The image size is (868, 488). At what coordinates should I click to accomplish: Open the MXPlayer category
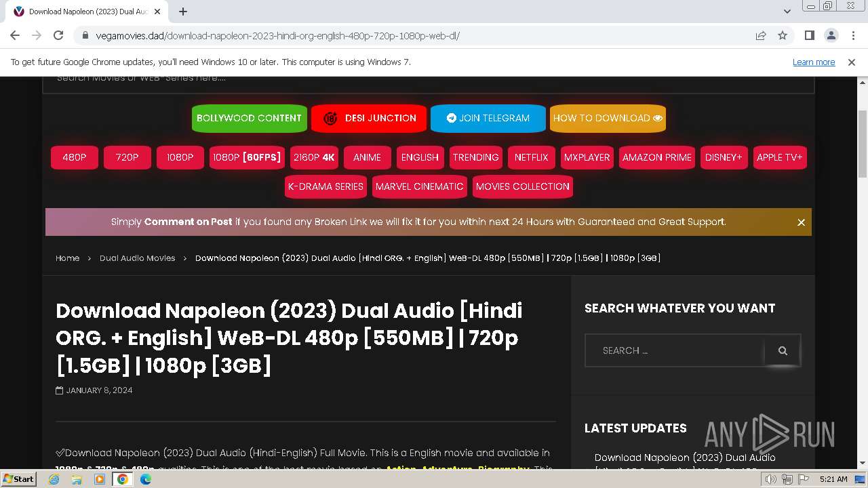[587, 157]
